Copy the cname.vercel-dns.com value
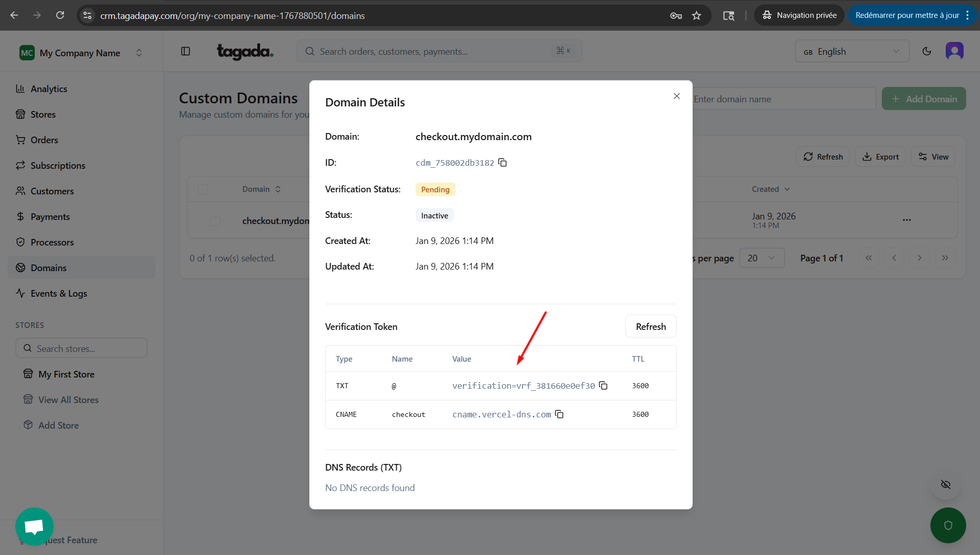This screenshot has width=980, height=555. [559, 414]
